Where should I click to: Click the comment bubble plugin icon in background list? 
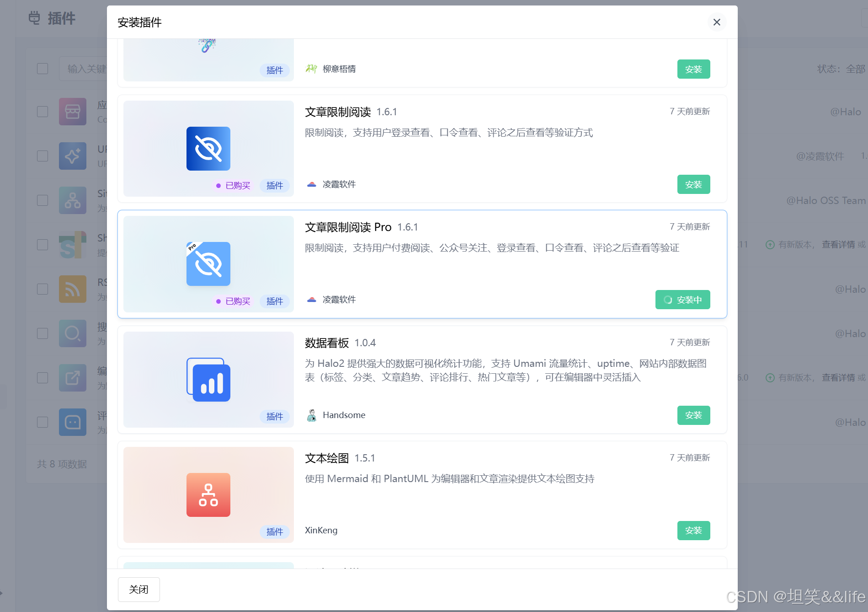tap(72, 422)
